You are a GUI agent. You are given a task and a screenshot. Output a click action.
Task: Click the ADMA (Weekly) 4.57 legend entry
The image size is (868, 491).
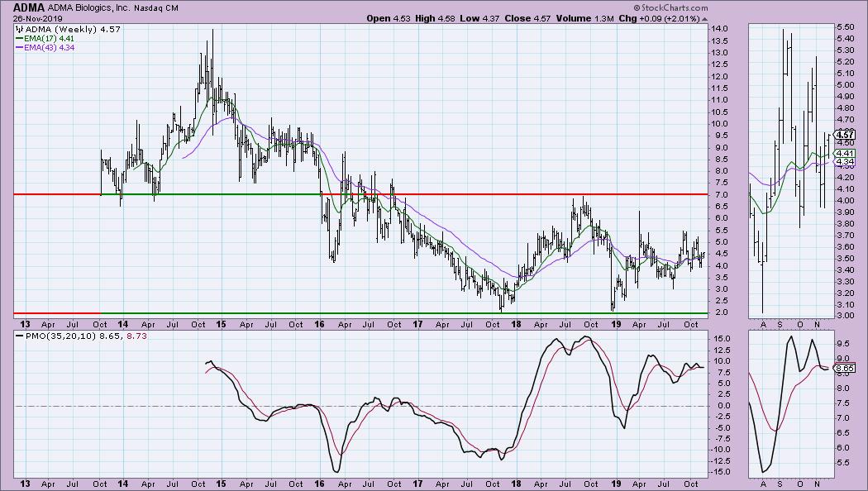pos(73,29)
